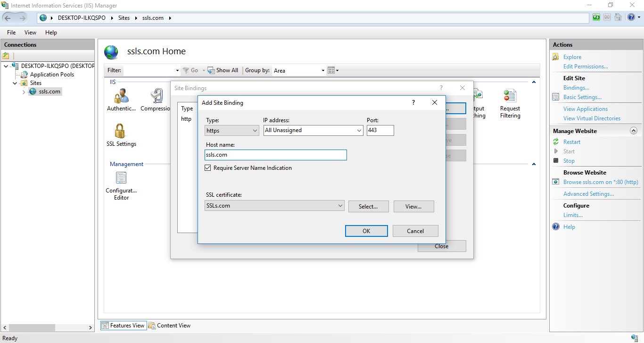Click the Explore folder icon in Actions
The width and height of the screenshot is (644, 343).
point(556,57)
